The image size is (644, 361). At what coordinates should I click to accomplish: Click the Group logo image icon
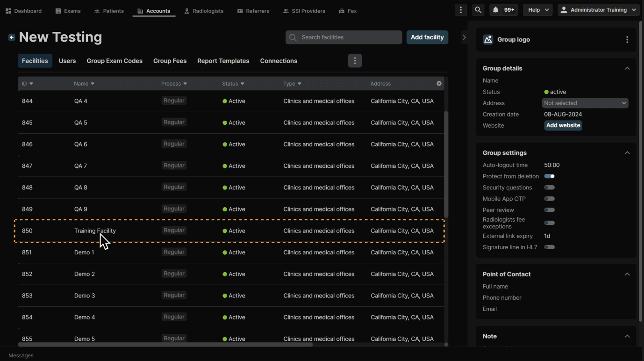[x=488, y=40]
